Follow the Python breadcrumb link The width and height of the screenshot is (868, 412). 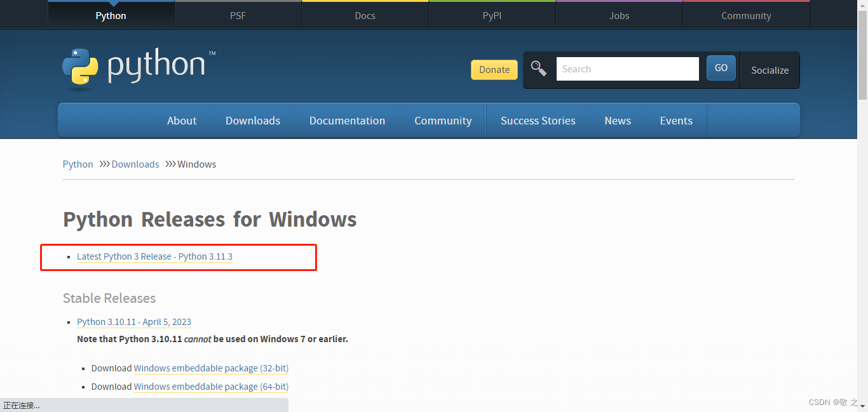(78, 164)
